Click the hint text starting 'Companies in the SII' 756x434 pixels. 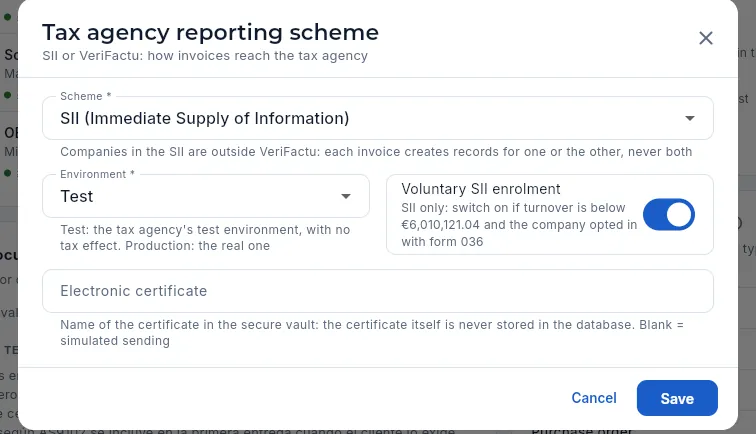pos(376,152)
